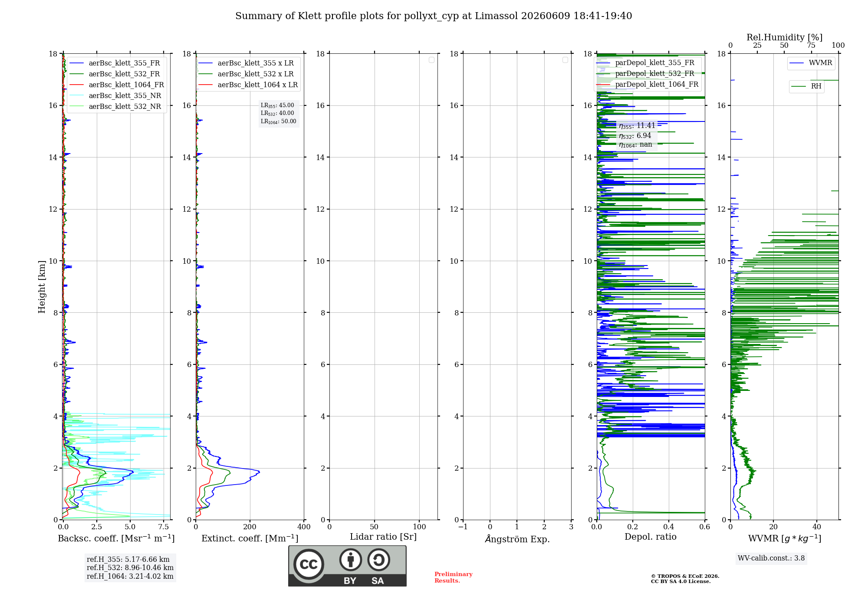This screenshot has height=590, width=868.
Task: Click the empty legend box in Lidar ratio plot
Action: pos(431,60)
